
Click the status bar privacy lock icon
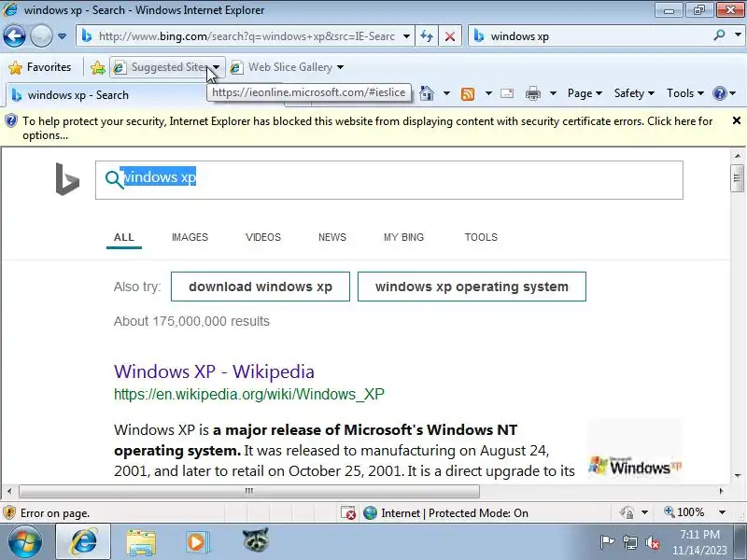point(627,512)
